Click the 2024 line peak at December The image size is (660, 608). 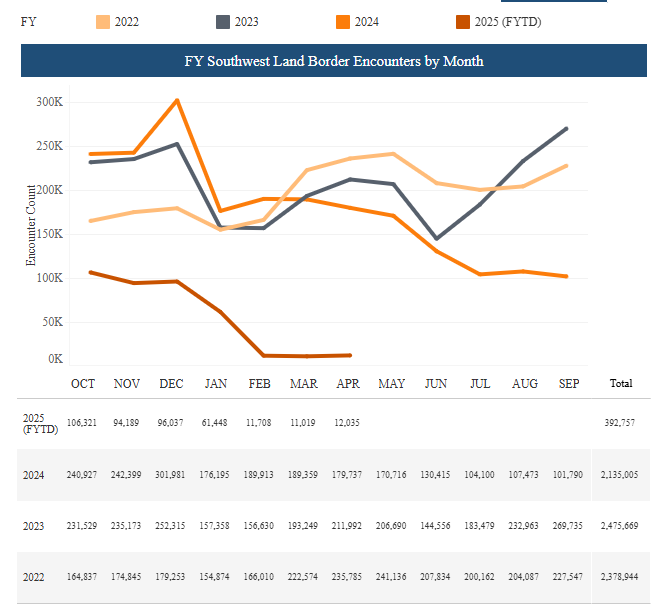click(177, 100)
